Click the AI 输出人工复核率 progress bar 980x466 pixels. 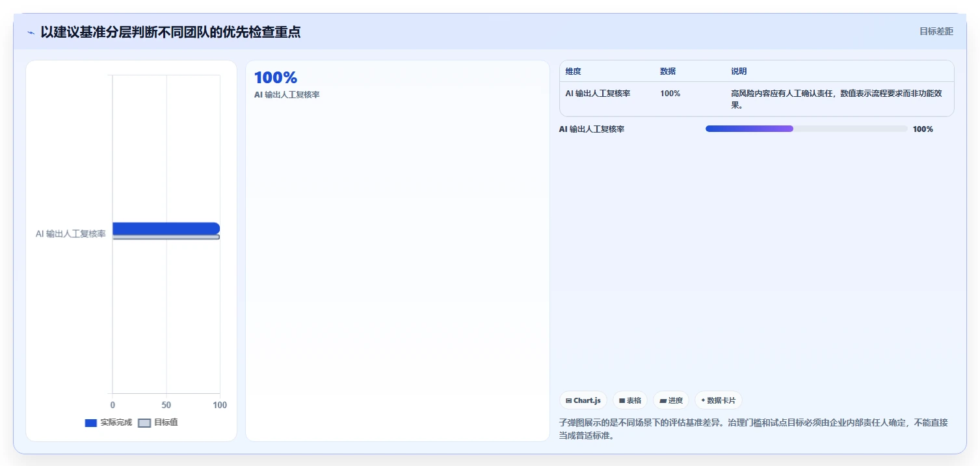click(806, 129)
